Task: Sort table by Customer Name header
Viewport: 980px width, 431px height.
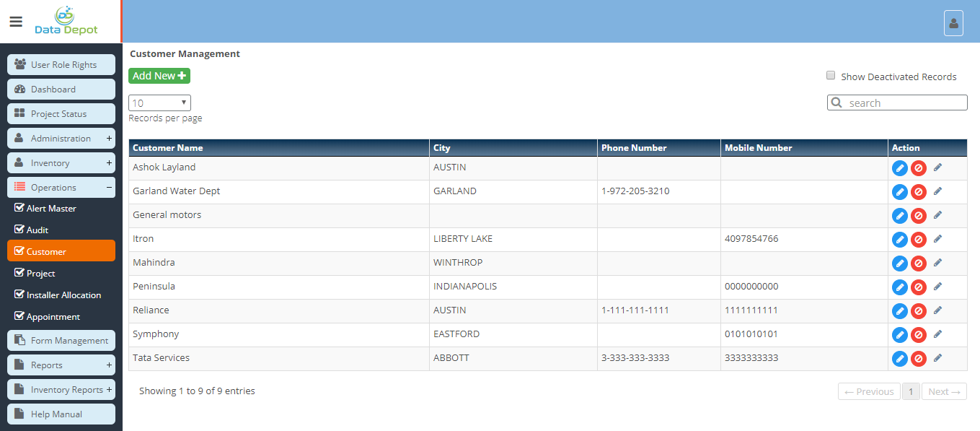Action: 168,148
